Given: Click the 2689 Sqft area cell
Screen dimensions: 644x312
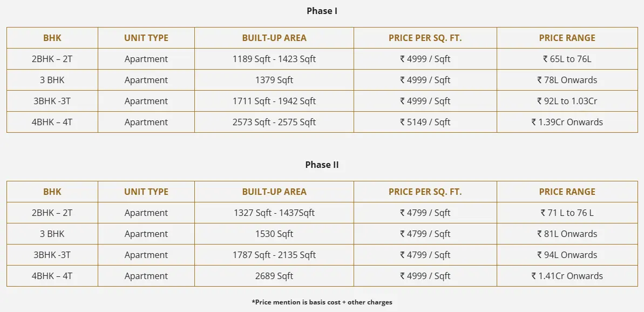Looking at the screenshot, I should (274, 276).
